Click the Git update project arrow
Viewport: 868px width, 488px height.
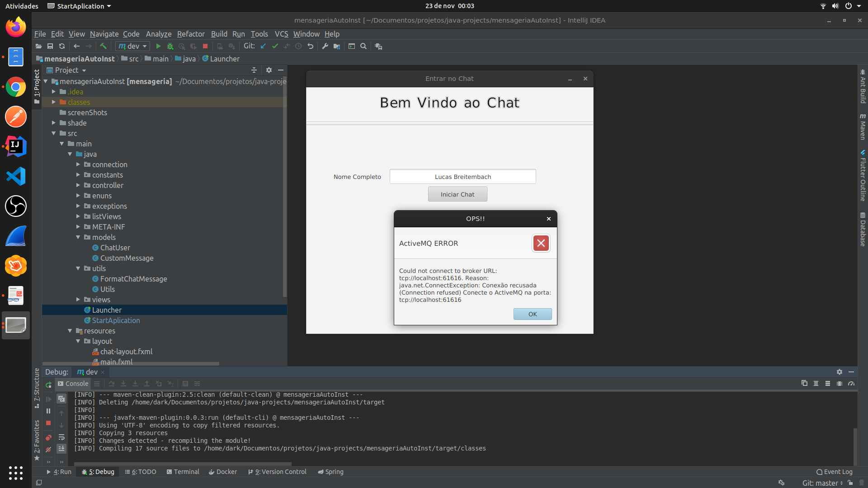coord(263,46)
